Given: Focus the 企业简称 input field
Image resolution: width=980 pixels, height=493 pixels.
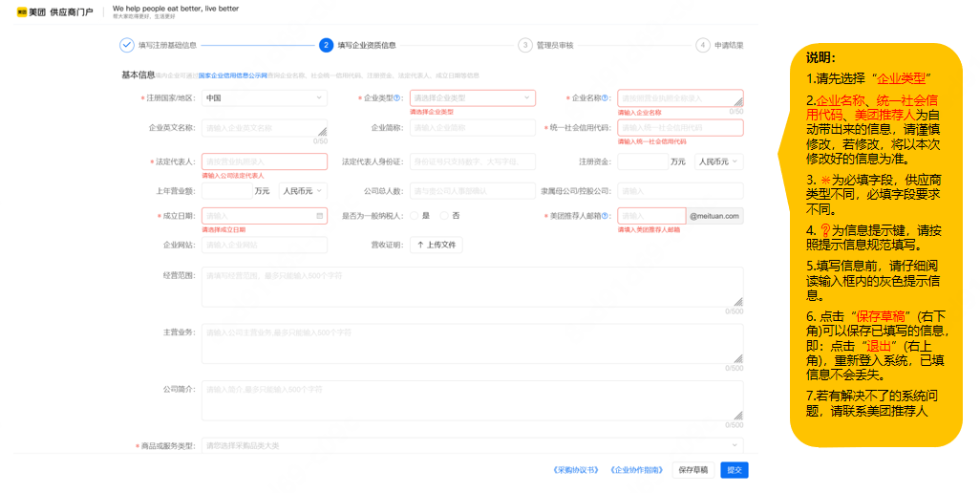Looking at the screenshot, I should 473,127.
